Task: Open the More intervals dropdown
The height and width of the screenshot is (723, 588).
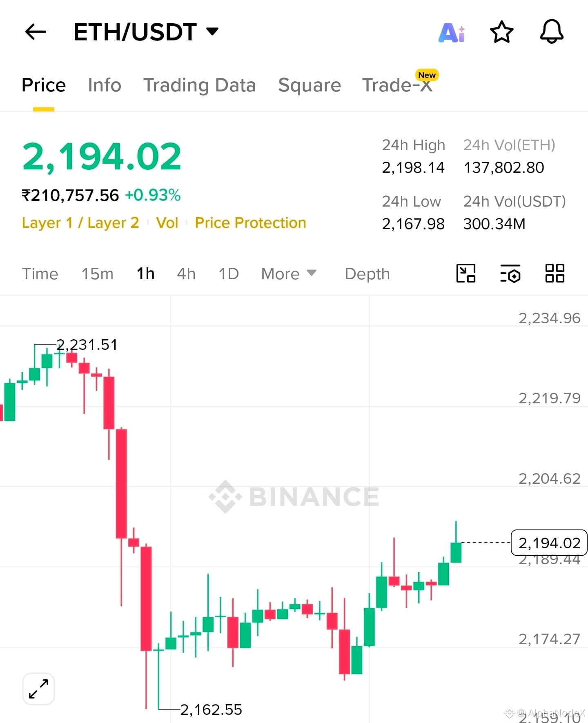Action: point(289,274)
